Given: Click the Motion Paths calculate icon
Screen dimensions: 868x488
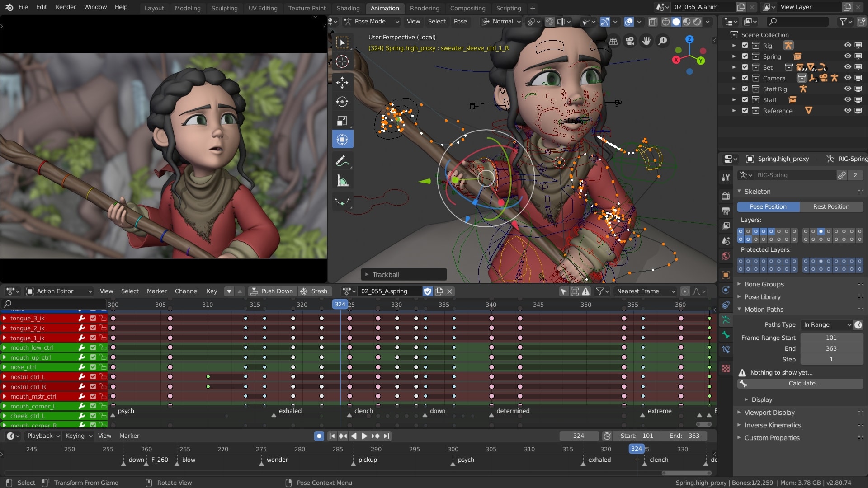Looking at the screenshot, I should [x=743, y=383].
